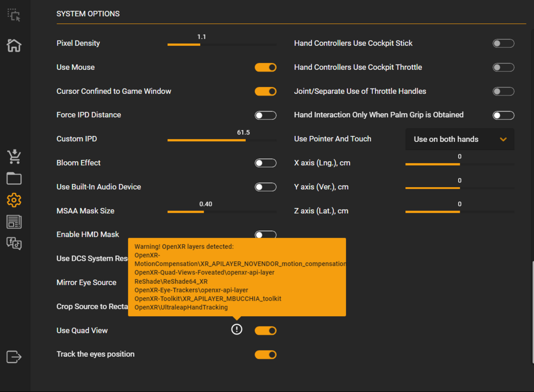Select the Settings gear icon

coord(14,200)
